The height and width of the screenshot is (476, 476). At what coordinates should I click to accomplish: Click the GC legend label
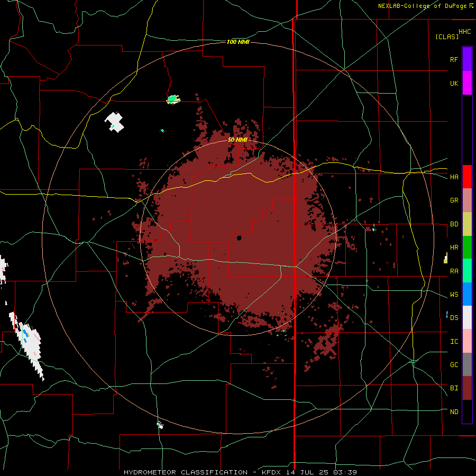[454, 365]
